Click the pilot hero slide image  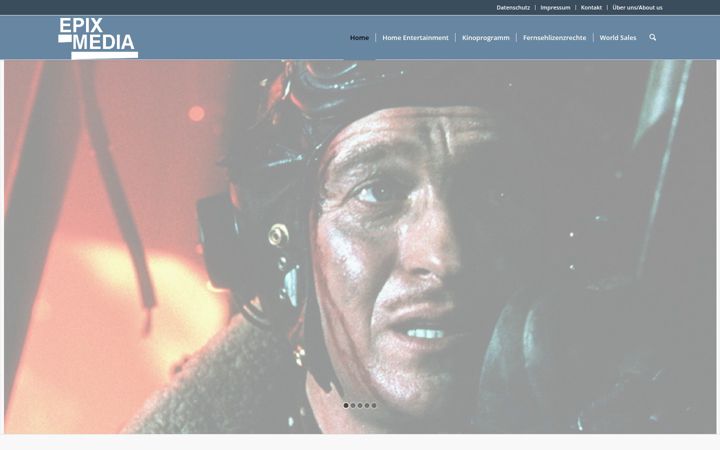(360, 247)
